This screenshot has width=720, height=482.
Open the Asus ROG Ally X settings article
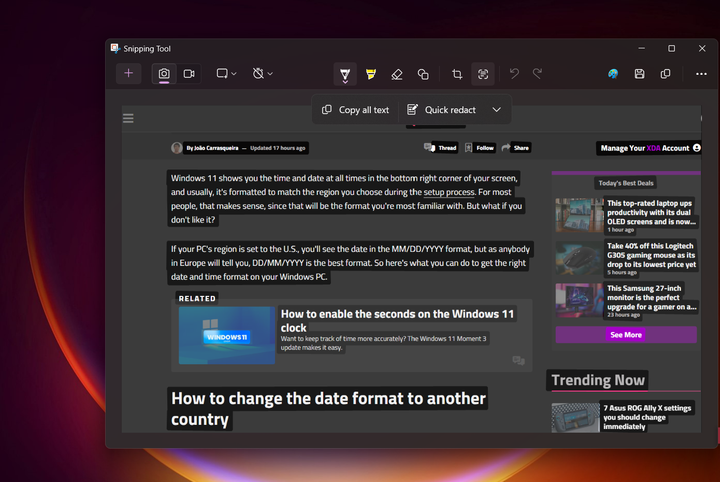[647, 417]
